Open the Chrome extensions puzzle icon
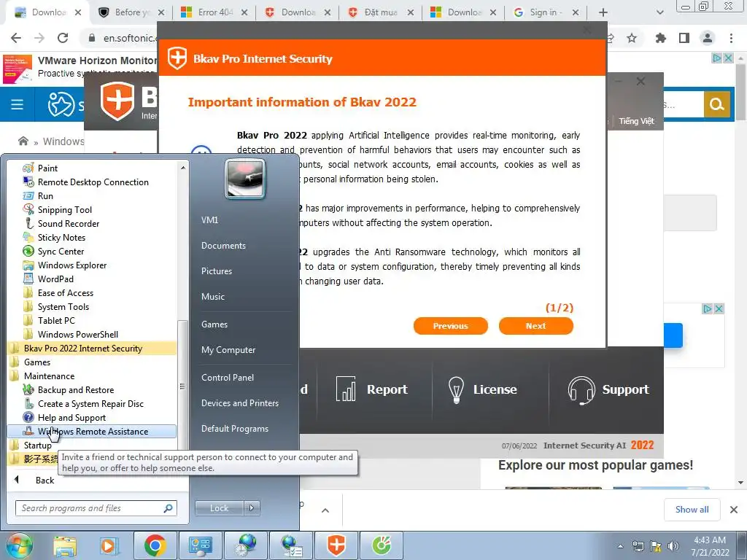747x560 pixels. coord(660,38)
